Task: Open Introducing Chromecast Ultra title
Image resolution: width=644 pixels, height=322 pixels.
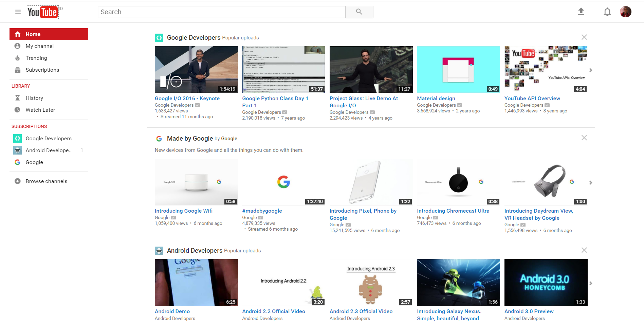Action: (x=453, y=211)
